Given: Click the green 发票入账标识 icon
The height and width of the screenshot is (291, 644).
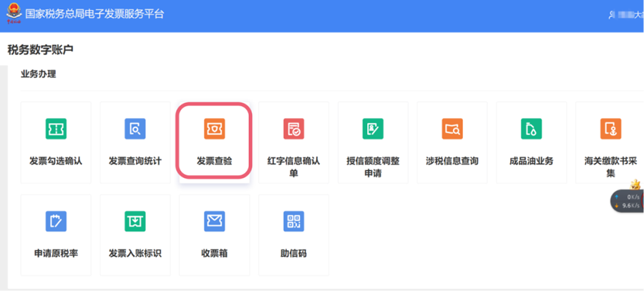Looking at the screenshot, I should coord(135,222).
